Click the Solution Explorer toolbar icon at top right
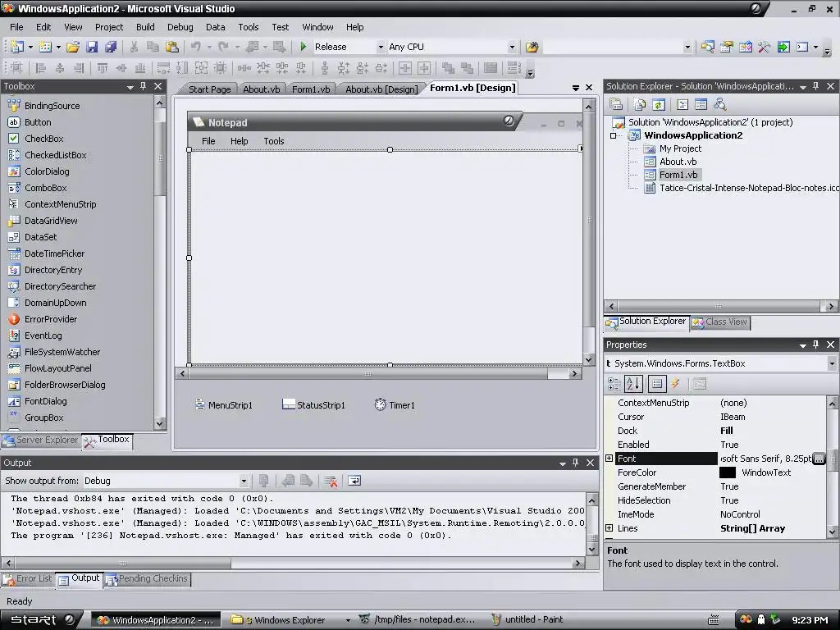 (707, 47)
